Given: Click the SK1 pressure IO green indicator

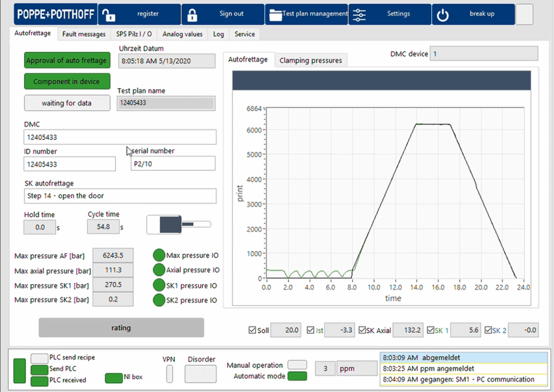Looking at the screenshot, I should (x=159, y=285).
